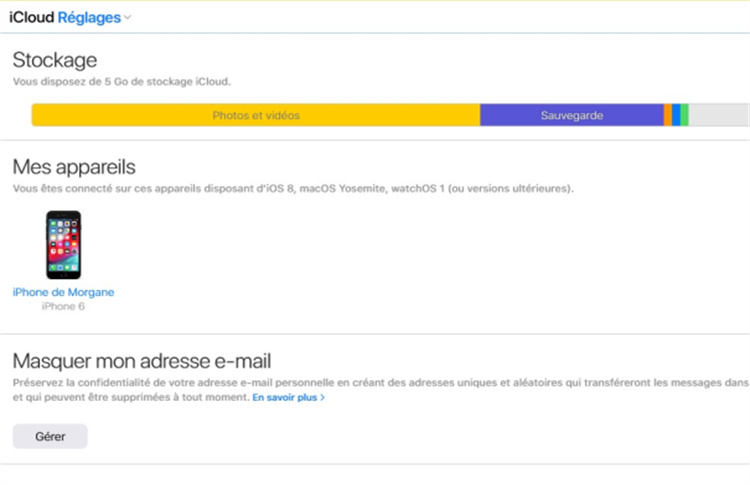
Task: Select the purple Sauvegarde storage segment
Action: pyautogui.click(x=571, y=115)
